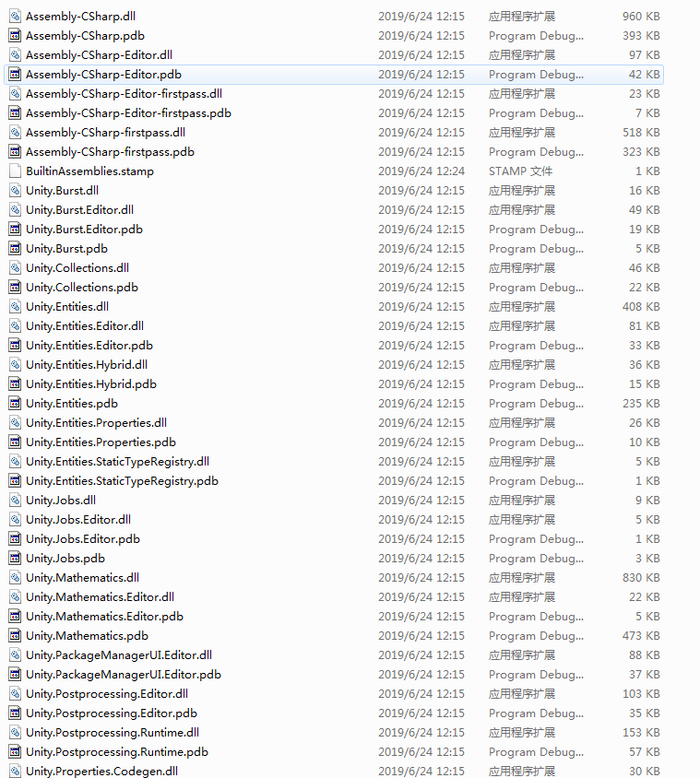Click the blank BuiltinAssemblies.stamp file icon
Image resolution: width=700 pixels, height=778 pixels.
pos(16,171)
